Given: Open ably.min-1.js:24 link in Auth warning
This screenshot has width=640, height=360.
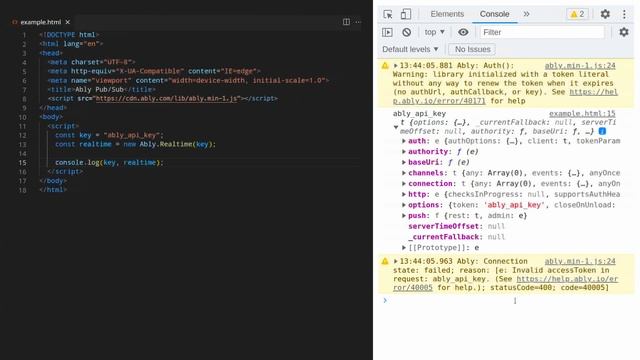Looking at the screenshot, I should [580, 65].
